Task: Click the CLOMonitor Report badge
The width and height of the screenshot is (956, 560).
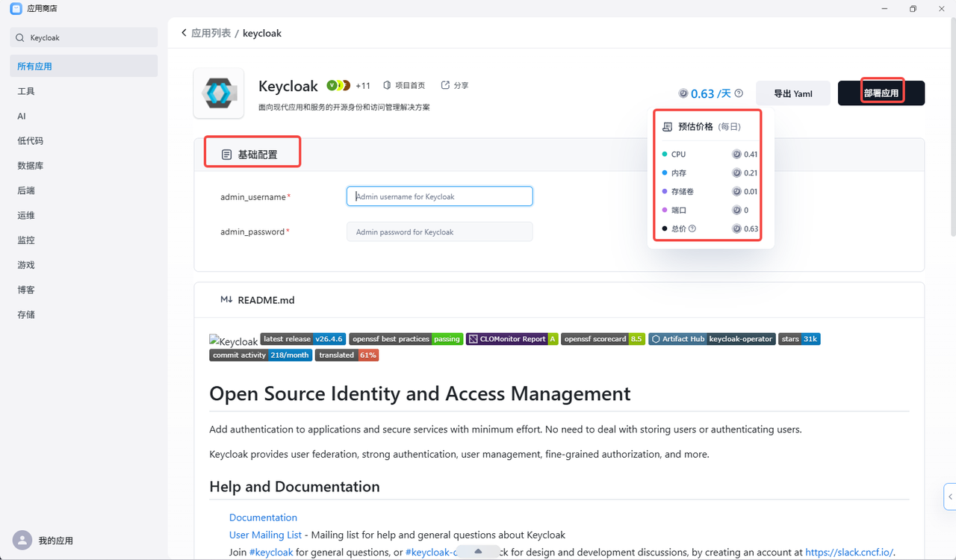Action: [512, 339]
